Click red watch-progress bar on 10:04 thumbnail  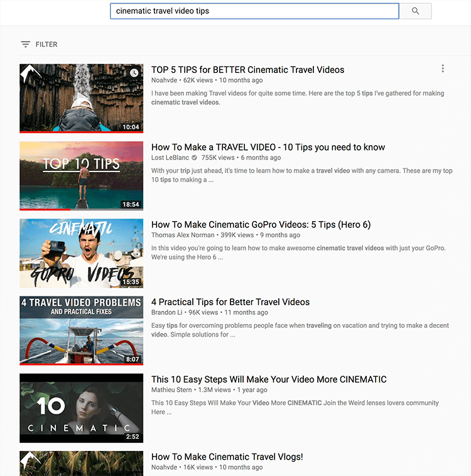coord(82,132)
